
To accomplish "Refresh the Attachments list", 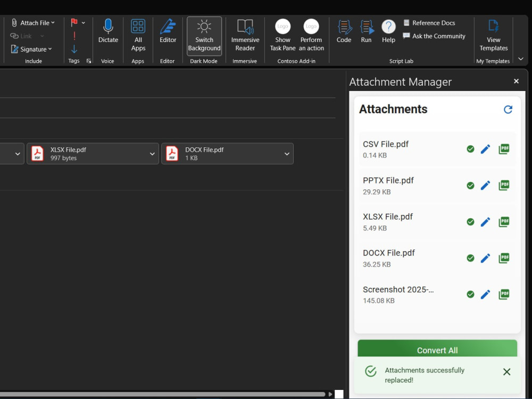I will click(x=508, y=109).
